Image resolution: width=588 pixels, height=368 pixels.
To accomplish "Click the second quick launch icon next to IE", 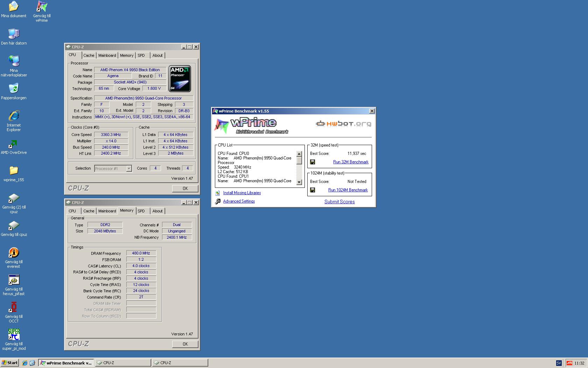I will click(32, 363).
